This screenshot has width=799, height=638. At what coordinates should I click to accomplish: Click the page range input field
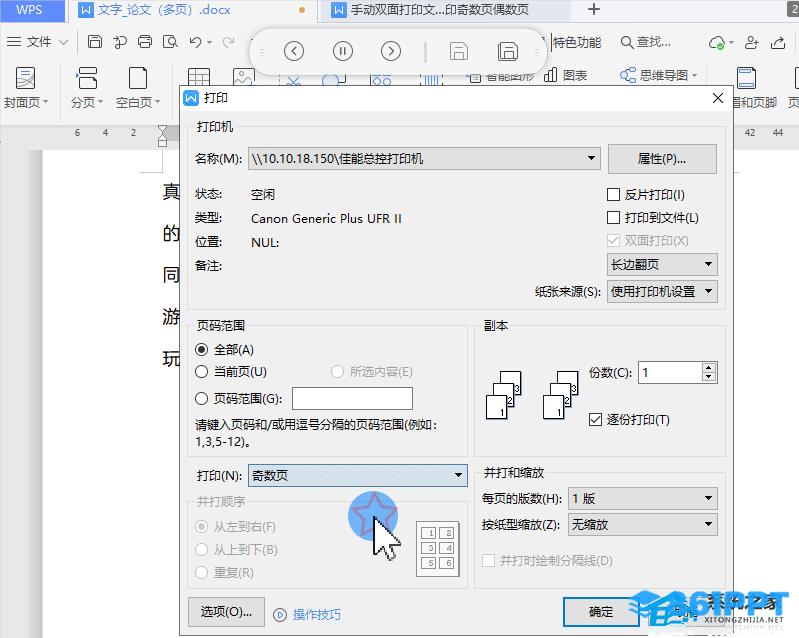pos(352,398)
